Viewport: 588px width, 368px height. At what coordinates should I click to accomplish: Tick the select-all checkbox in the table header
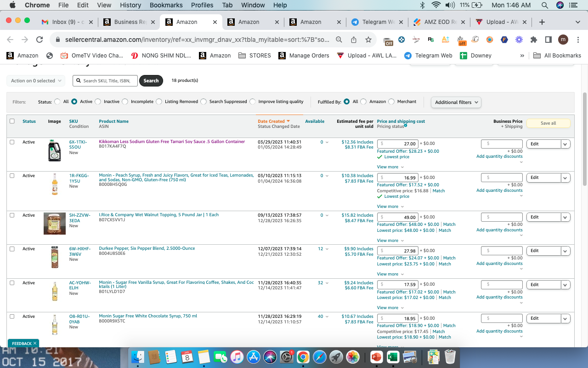[x=12, y=121]
